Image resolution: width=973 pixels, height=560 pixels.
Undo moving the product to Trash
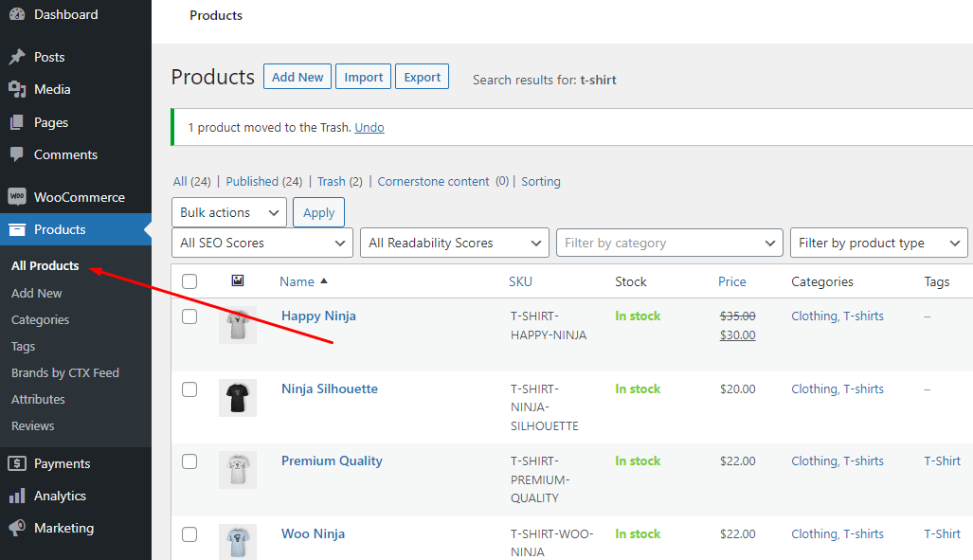(x=369, y=126)
